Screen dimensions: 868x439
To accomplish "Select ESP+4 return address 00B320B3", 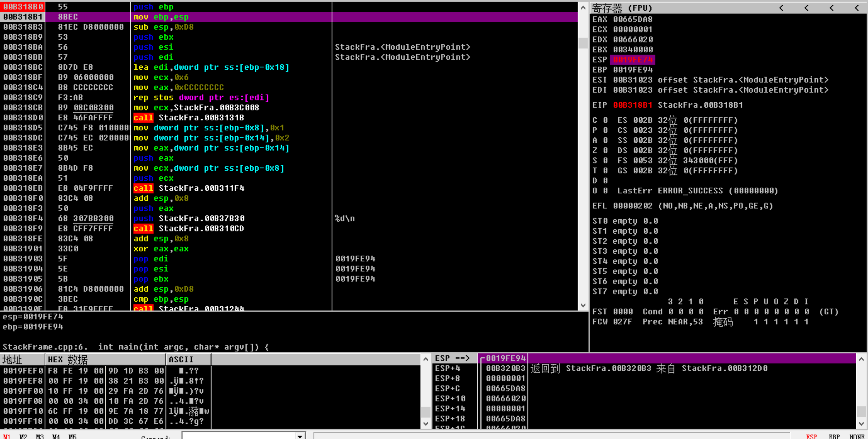I will point(506,368).
